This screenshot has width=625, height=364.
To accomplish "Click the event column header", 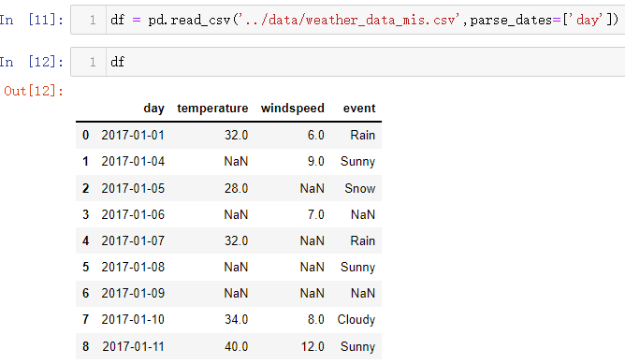I will [x=359, y=108].
